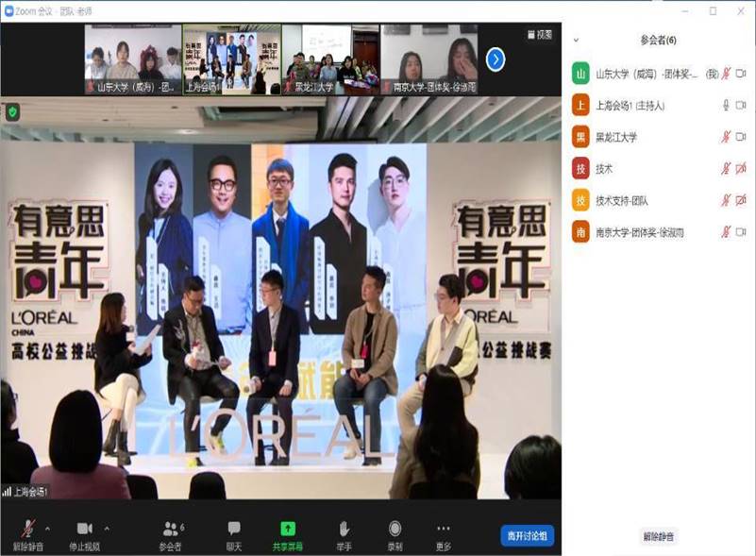The height and width of the screenshot is (556, 756).
Task: Raise hand using the 举手 icon
Action: (x=344, y=529)
